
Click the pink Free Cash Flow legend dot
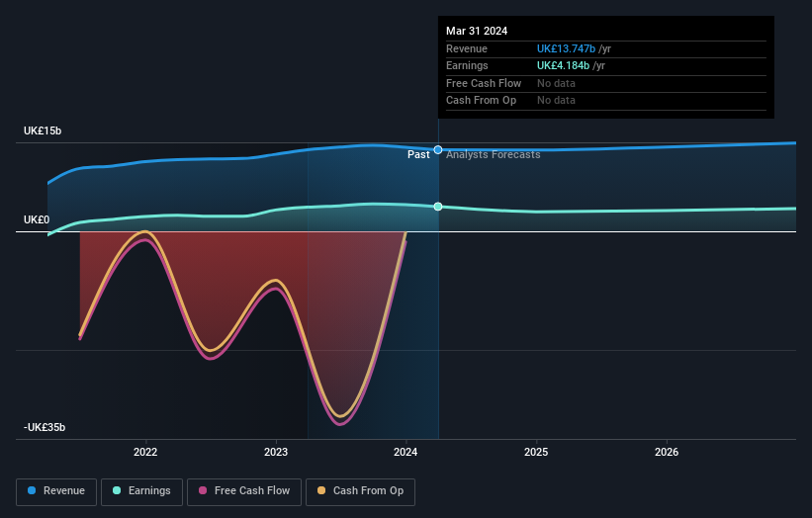click(x=203, y=490)
